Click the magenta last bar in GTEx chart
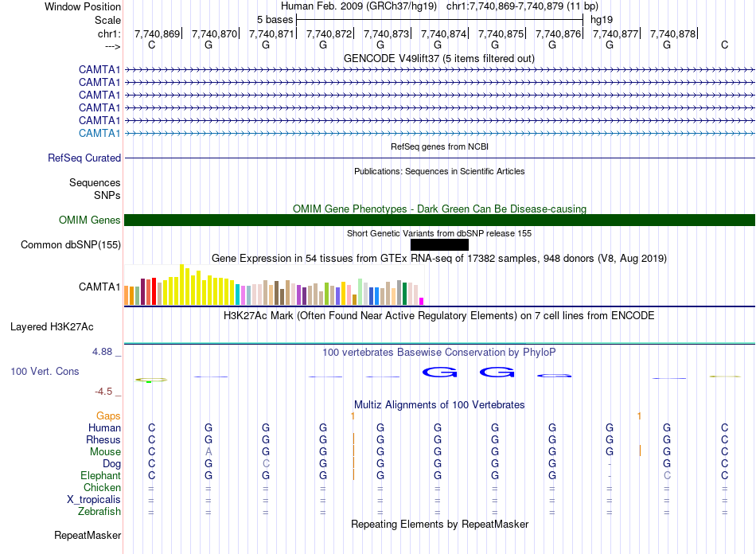The width and height of the screenshot is (756, 554). click(422, 302)
